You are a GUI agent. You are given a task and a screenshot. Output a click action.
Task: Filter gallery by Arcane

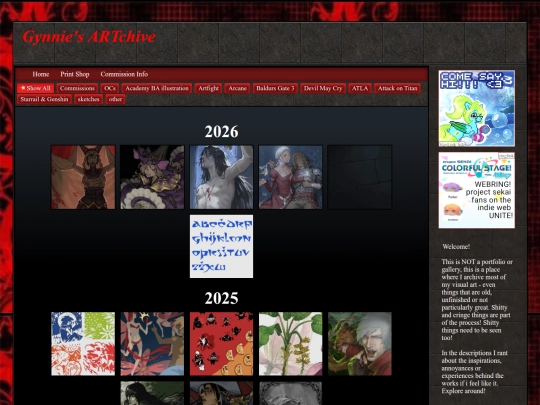click(237, 88)
